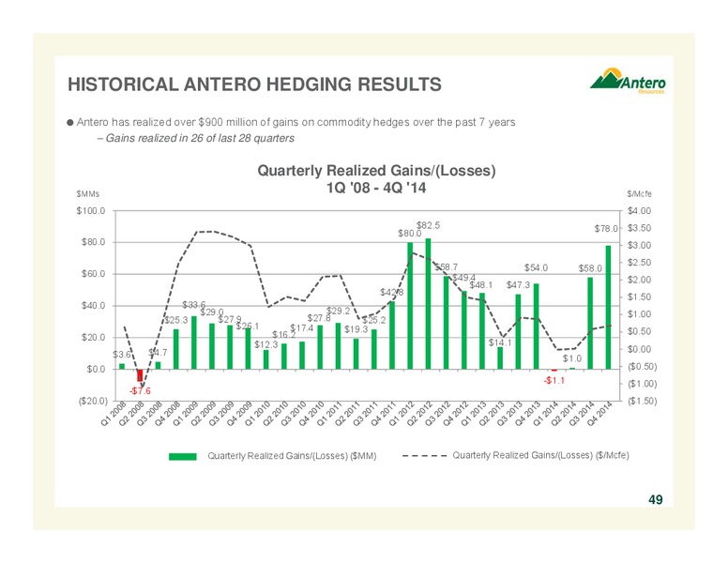Click the '$100.0' left axis value

pyautogui.click(x=91, y=211)
